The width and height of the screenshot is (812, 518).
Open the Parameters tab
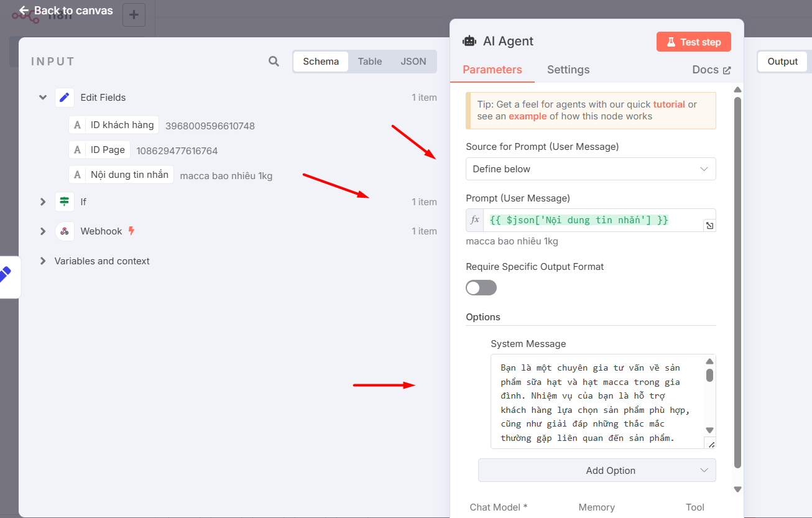pos(492,70)
